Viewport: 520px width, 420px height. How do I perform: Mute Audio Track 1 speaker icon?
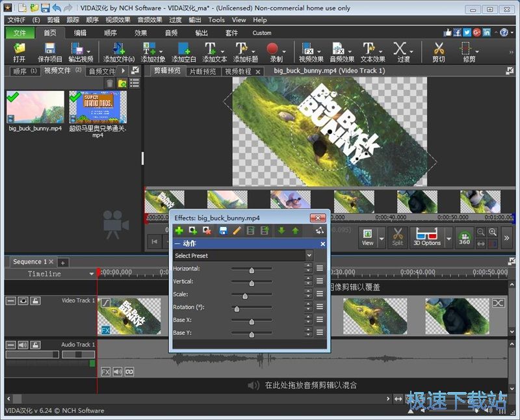[x=23, y=345]
